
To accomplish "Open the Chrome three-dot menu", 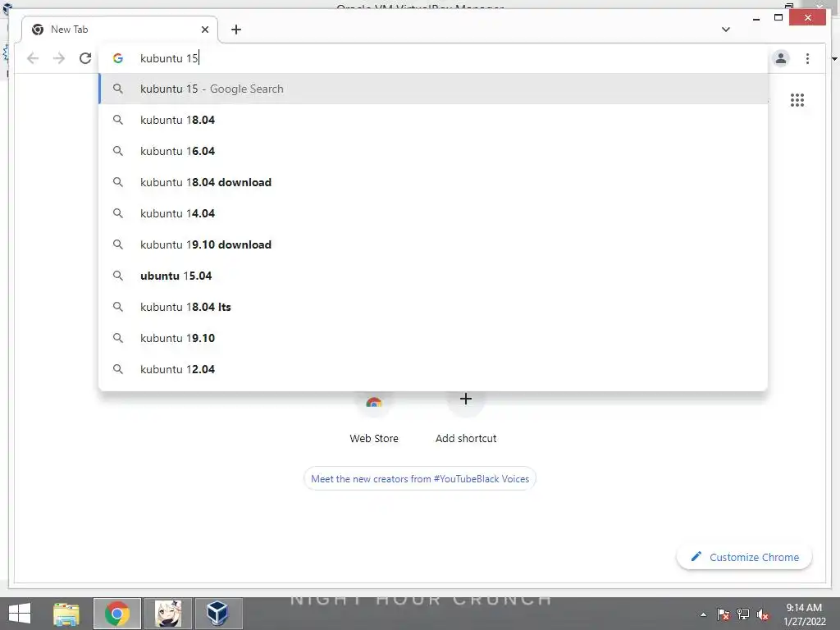I will click(x=807, y=58).
